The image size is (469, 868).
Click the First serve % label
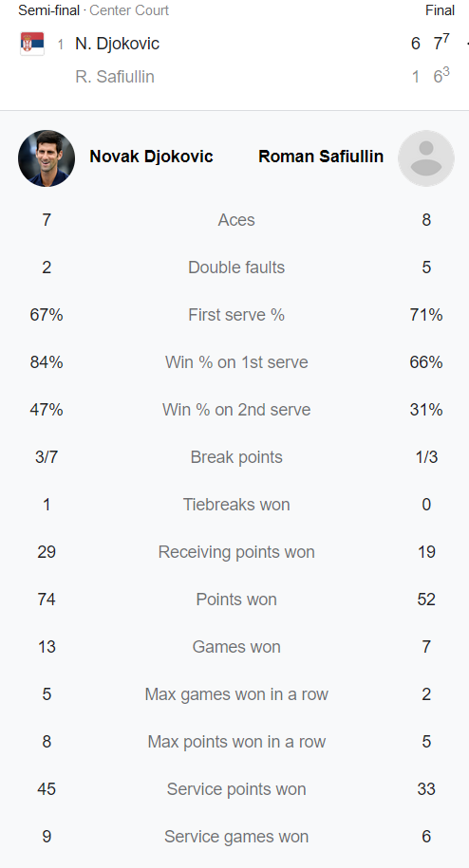(x=236, y=315)
